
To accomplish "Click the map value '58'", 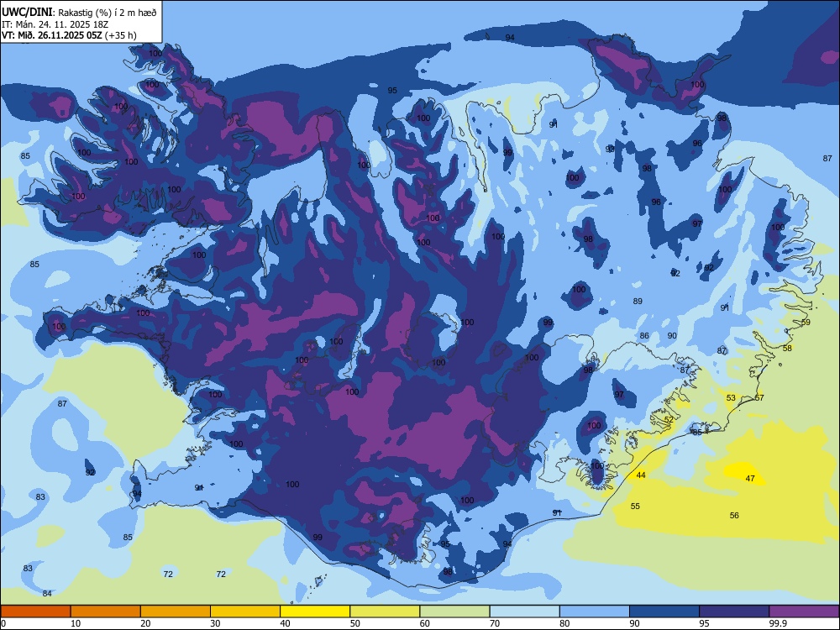I will pos(787,349).
